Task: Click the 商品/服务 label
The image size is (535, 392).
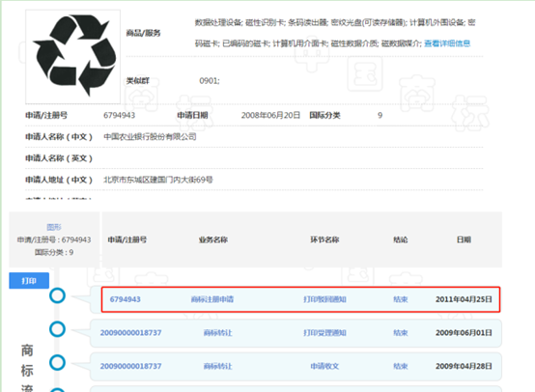Action: (143, 33)
